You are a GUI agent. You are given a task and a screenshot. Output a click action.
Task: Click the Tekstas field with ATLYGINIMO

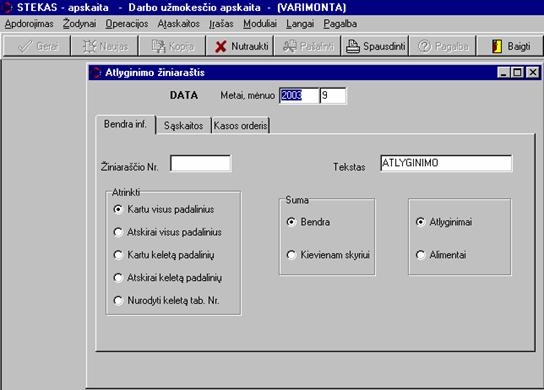point(446,163)
